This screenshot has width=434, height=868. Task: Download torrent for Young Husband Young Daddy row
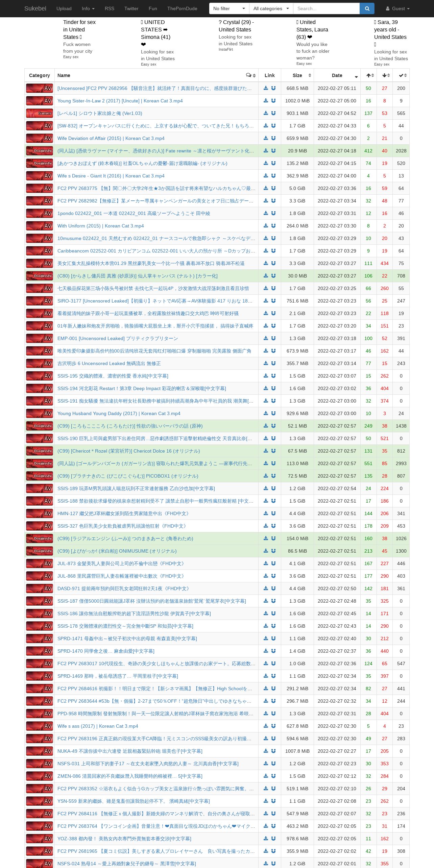[x=266, y=413]
